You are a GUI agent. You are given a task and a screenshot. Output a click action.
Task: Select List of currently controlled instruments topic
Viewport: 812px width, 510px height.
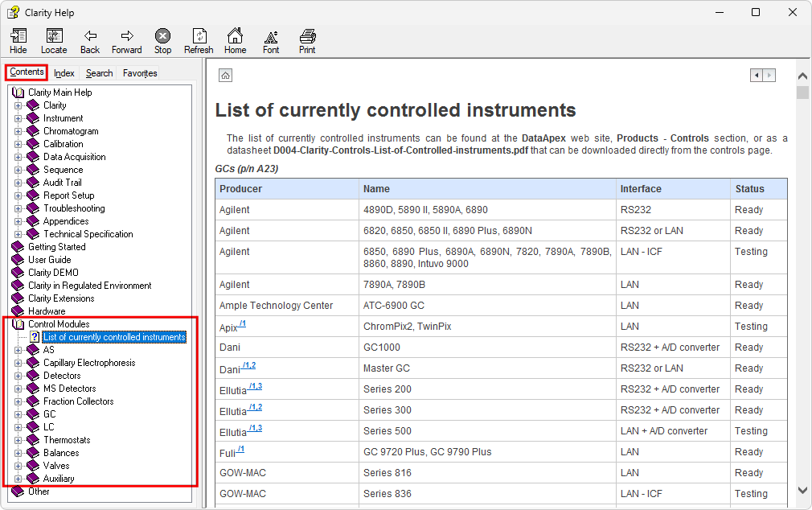pos(114,337)
